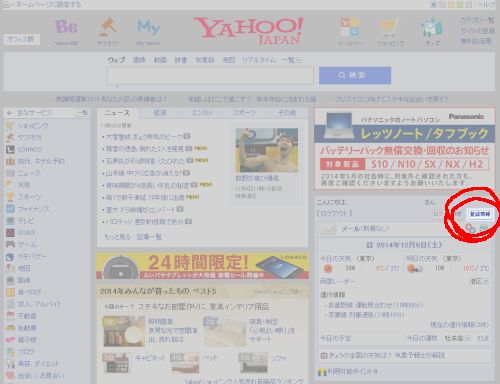
Task: Open the Panasonic レッツノート banner ad
Action: click(x=405, y=148)
